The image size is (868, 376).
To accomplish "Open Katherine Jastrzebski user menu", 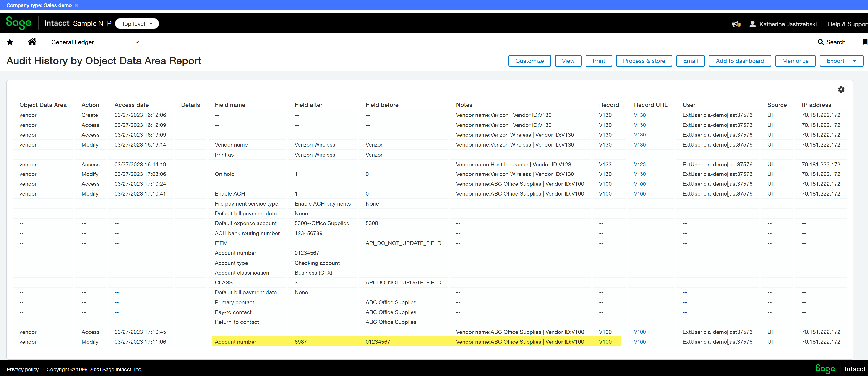I will (x=787, y=24).
